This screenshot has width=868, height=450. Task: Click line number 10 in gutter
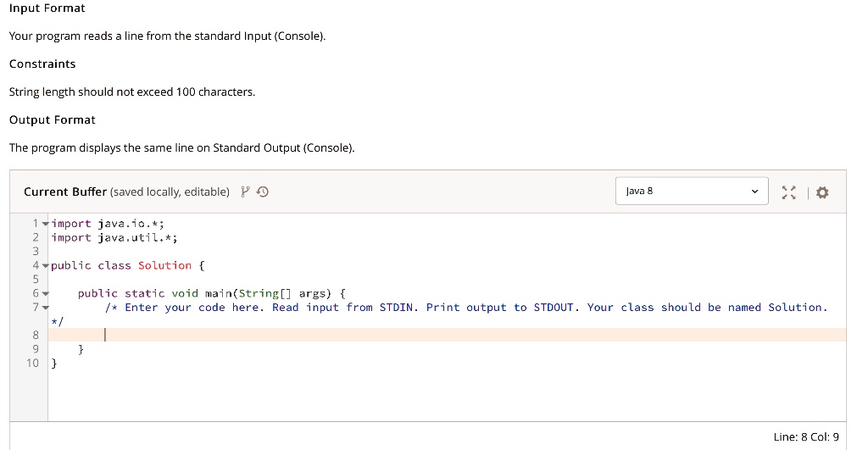tap(33, 363)
